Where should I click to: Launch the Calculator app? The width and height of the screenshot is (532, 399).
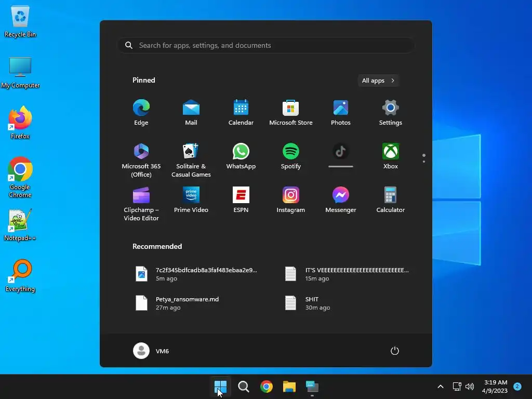[x=391, y=200]
